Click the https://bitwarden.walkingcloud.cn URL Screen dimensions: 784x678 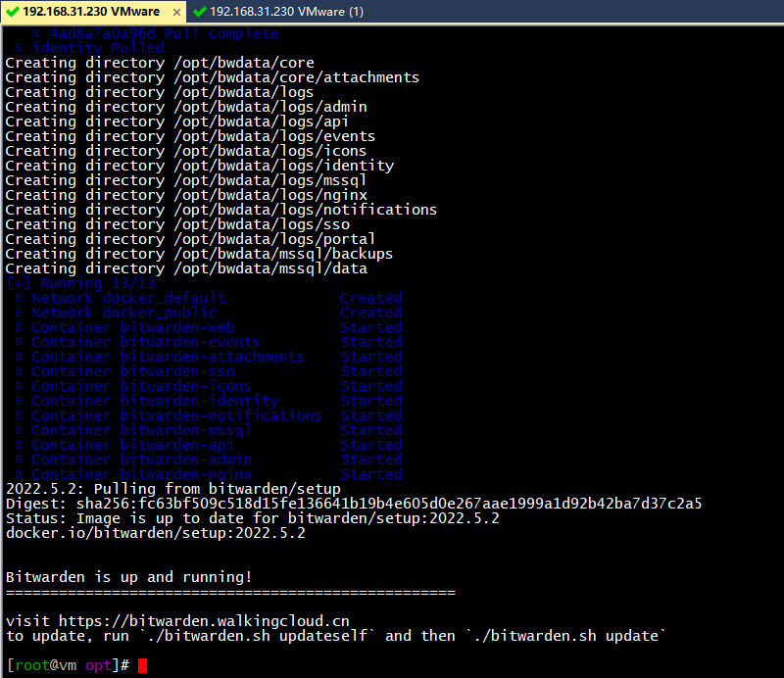click(204, 621)
